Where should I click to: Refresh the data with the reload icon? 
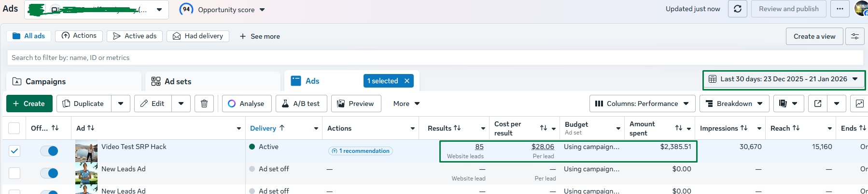[738, 9]
